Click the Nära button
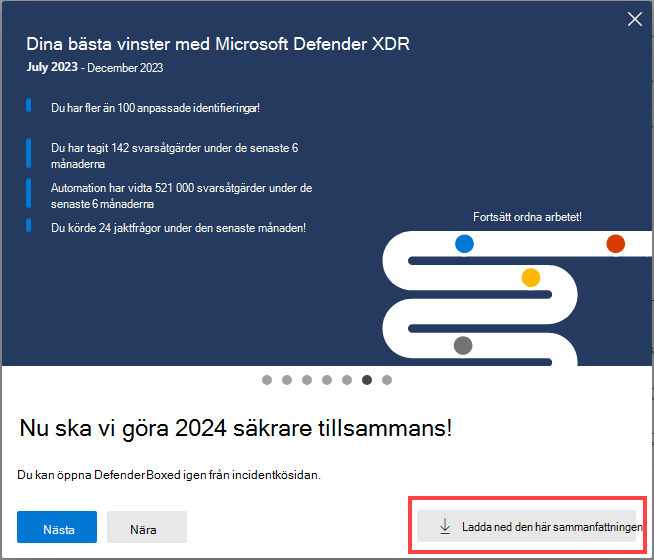The image size is (654, 560). point(147,527)
